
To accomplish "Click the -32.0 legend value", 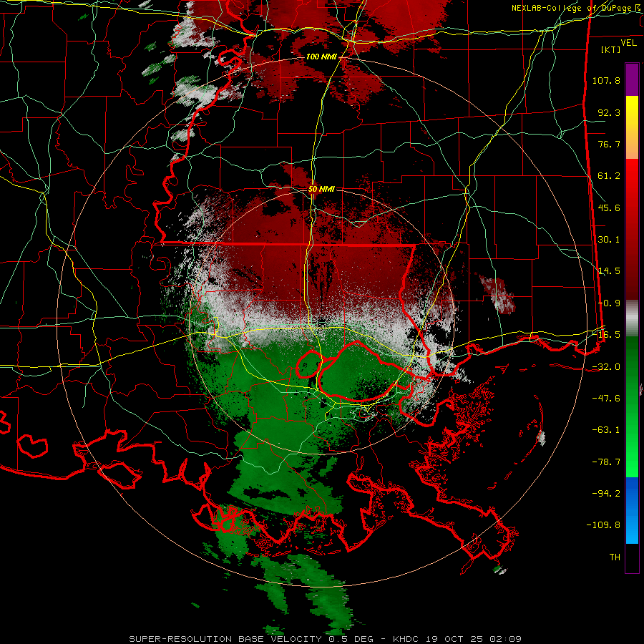I will pos(606,367).
